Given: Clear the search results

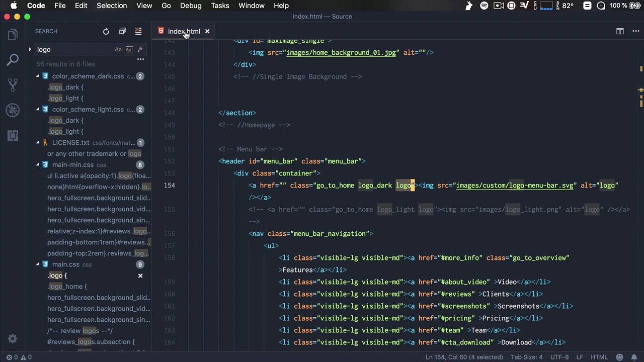Looking at the screenshot, I should [x=138, y=31].
